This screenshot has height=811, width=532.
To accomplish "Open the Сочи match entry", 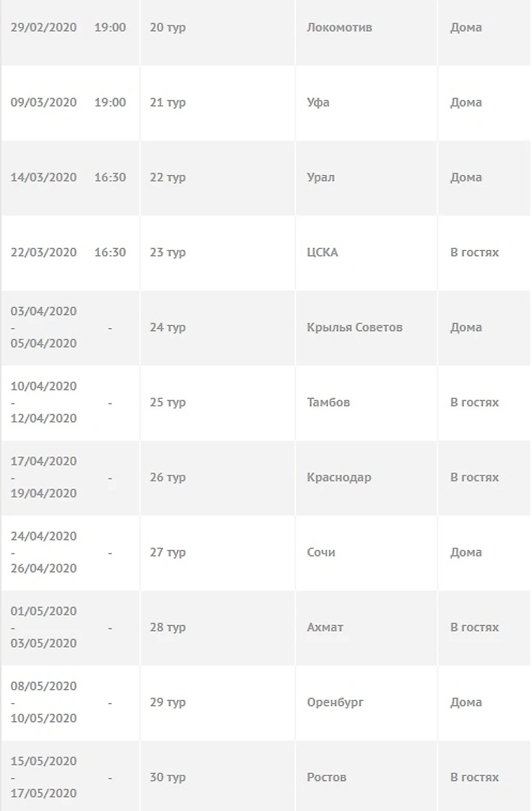I will [x=321, y=553].
